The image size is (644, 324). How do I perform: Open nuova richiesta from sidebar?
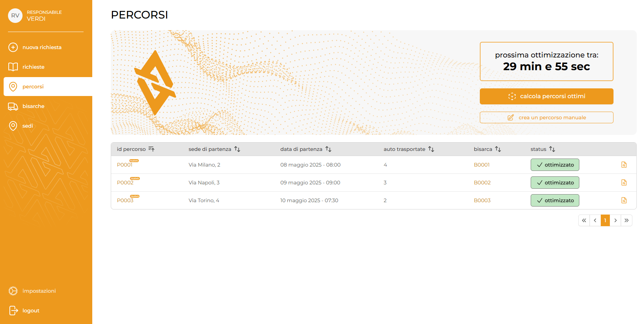42,47
